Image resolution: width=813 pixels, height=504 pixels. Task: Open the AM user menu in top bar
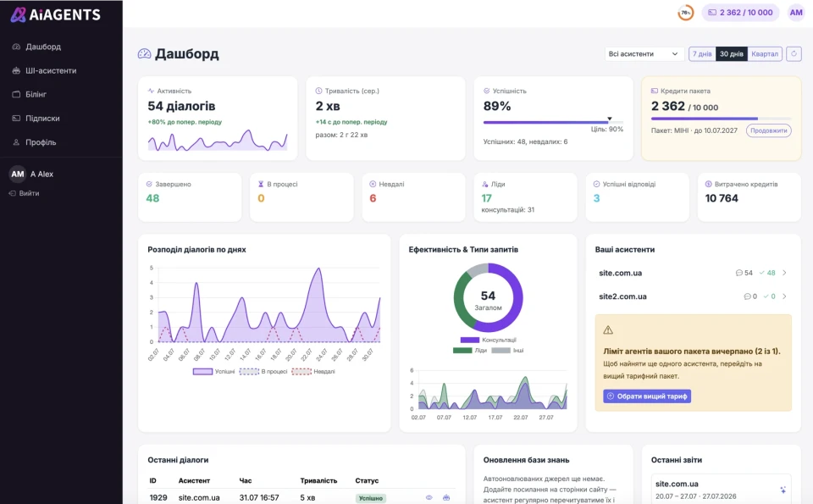796,13
